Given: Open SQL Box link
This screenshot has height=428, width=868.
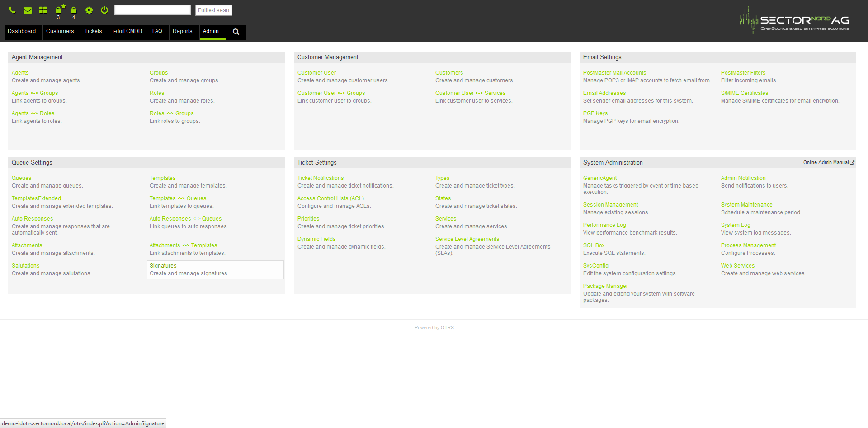Looking at the screenshot, I should (594, 245).
